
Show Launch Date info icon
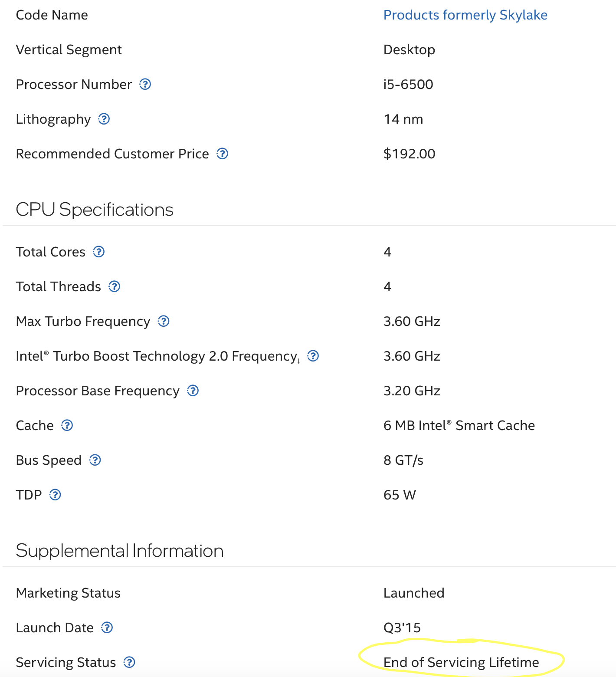[x=107, y=628]
